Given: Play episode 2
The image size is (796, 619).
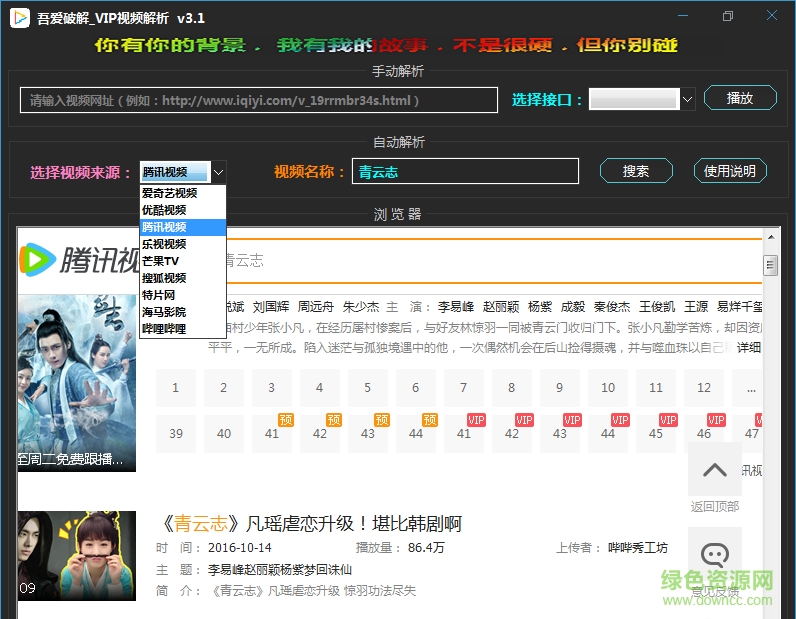Looking at the screenshot, I should pos(223,388).
